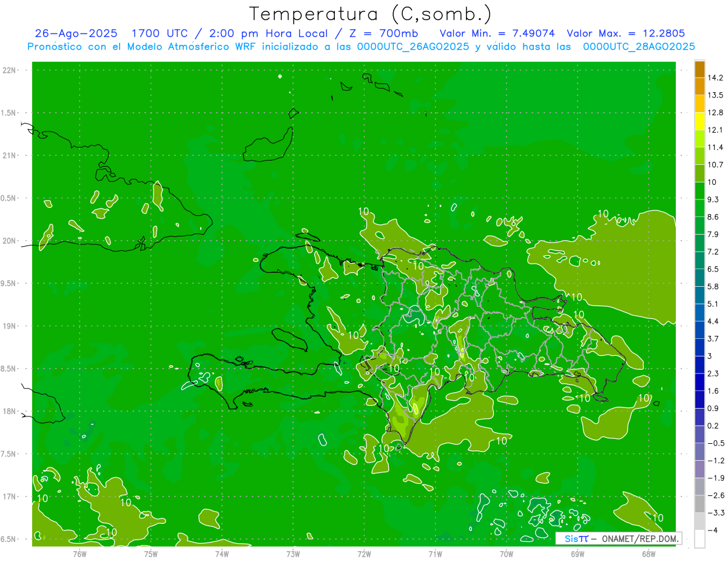
Task: Click the dark blue swatch between 2.3 and 3
Action: (699, 365)
